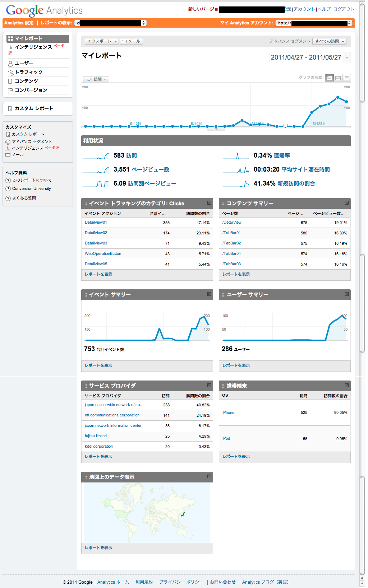The image size is (368, 588).
Task: Click the 平均サイト滞在時間 sparkline icon
Action: 236,169
